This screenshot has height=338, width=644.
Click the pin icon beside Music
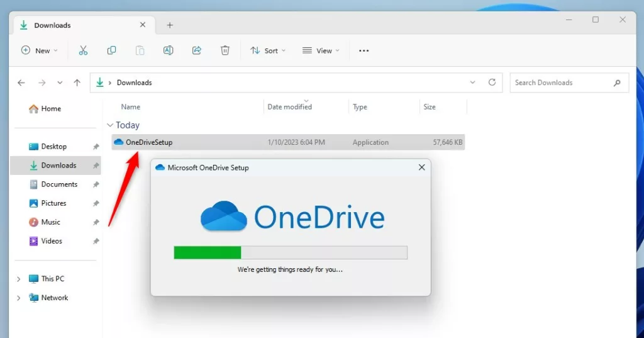click(x=96, y=222)
